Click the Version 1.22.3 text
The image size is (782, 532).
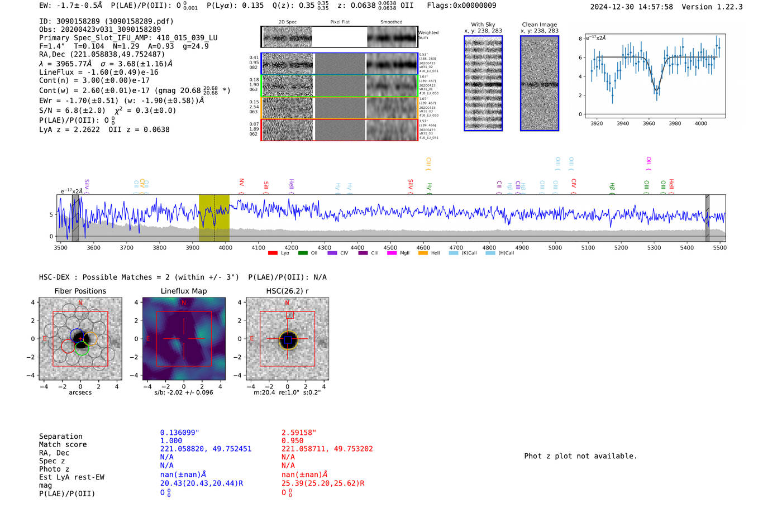712,7
